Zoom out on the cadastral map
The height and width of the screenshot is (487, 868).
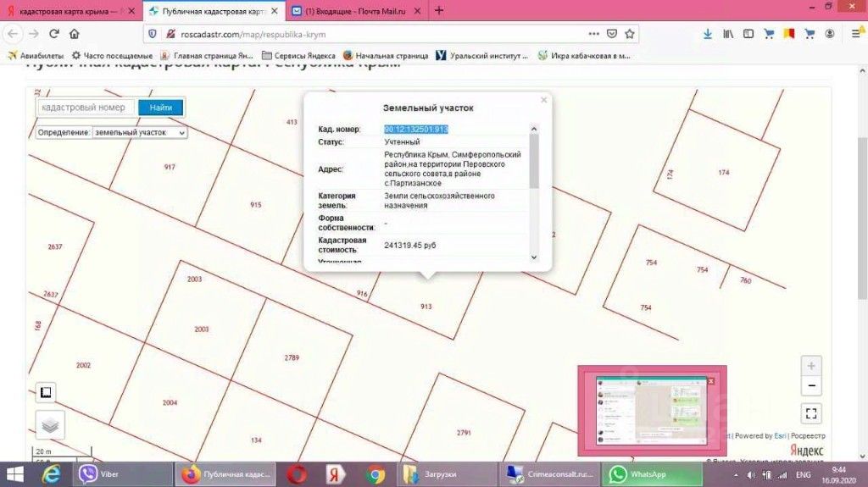point(811,386)
